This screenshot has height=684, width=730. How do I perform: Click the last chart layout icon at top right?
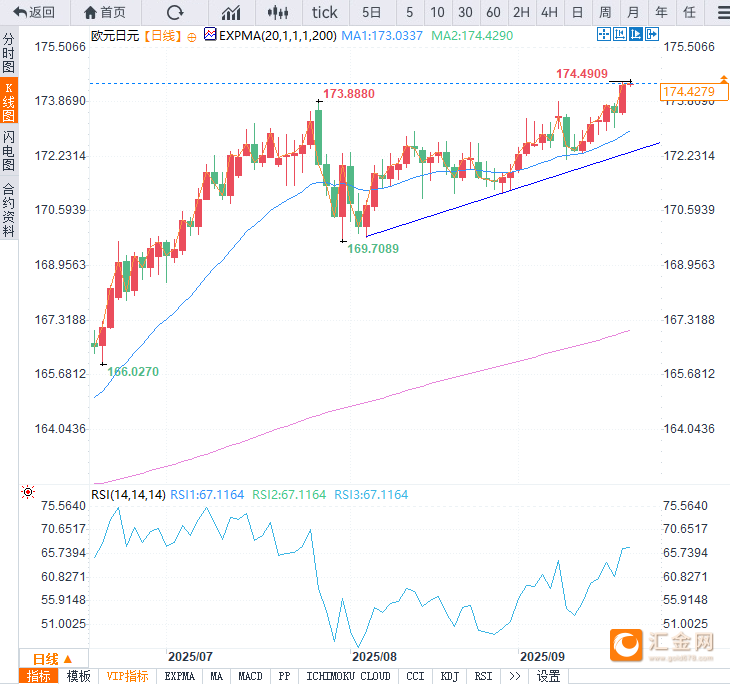coord(653,34)
